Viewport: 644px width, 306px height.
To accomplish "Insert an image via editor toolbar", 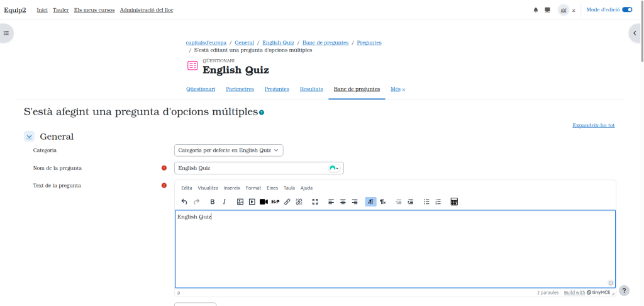I will (240, 202).
